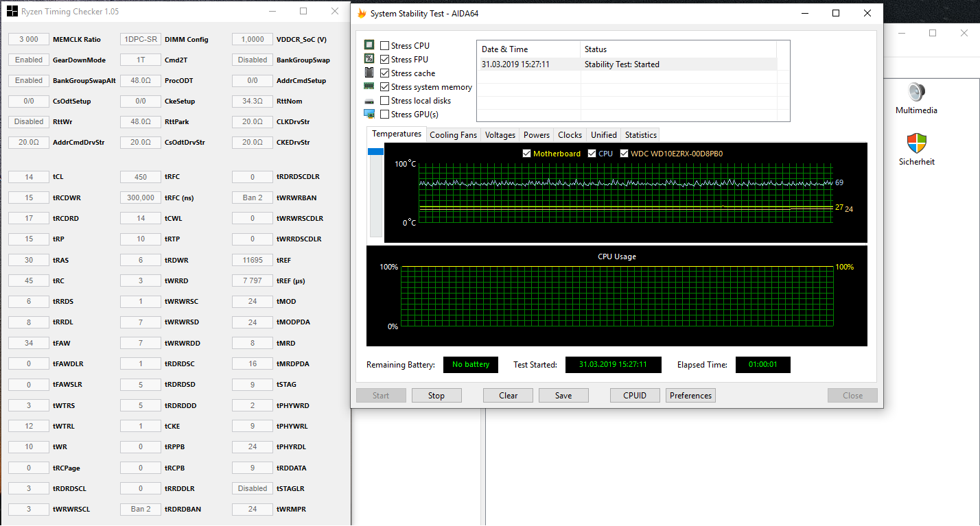Open the Sicherheit shield icon in background window
The width and height of the screenshot is (980, 526).
tap(916, 143)
